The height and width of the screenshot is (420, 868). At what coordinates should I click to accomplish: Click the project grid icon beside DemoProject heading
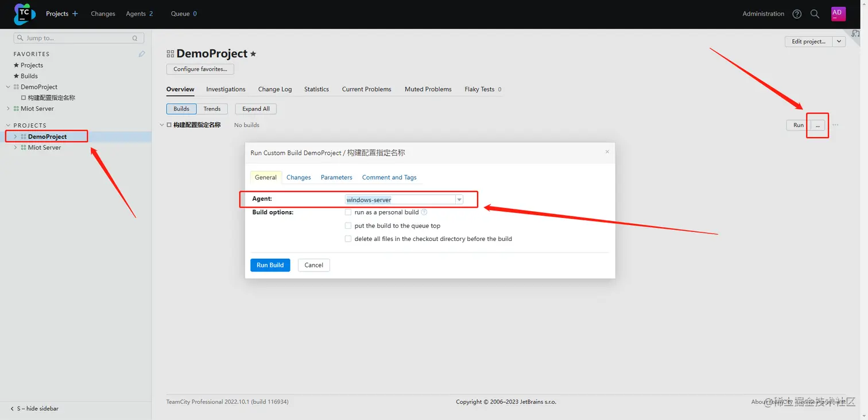(x=170, y=54)
